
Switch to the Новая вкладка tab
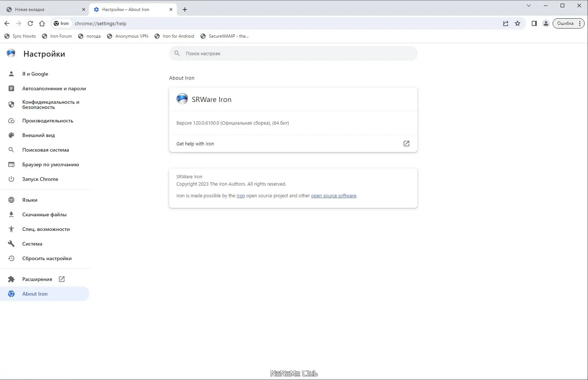45,9
